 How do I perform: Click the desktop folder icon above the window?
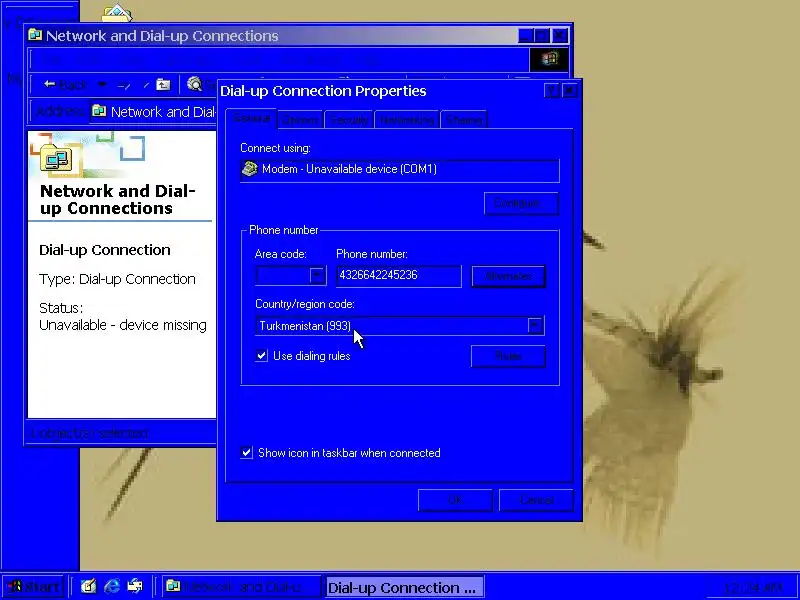pos(117,13)
